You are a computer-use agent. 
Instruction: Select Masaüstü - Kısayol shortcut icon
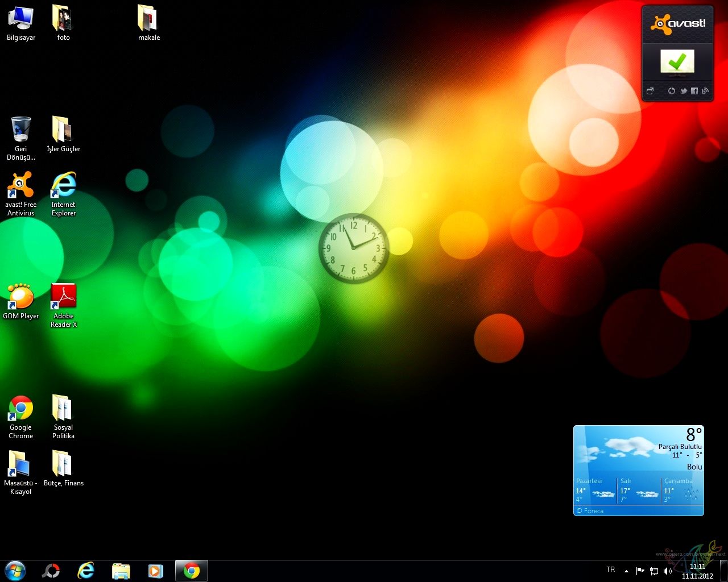coord(21,473)
